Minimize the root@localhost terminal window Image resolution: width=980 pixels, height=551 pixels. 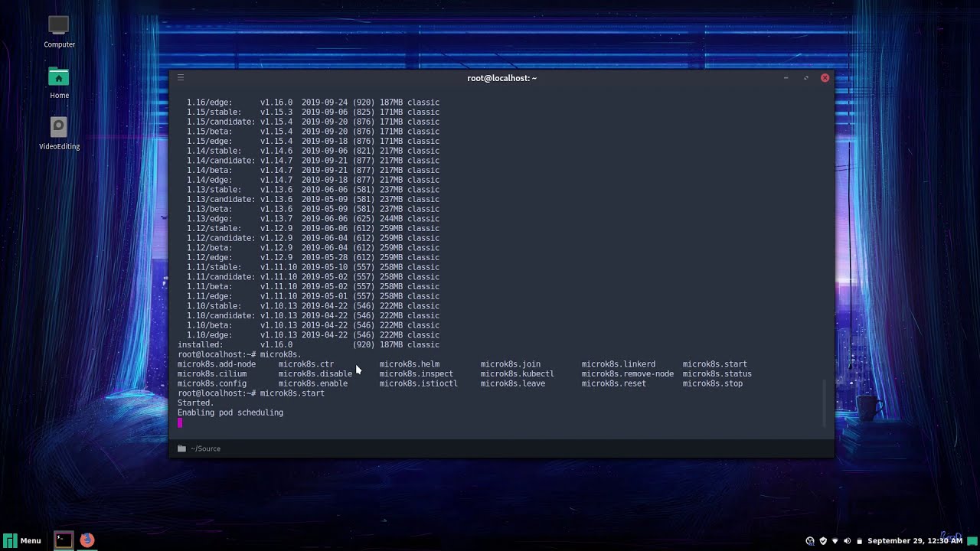(x=786, y=78)
